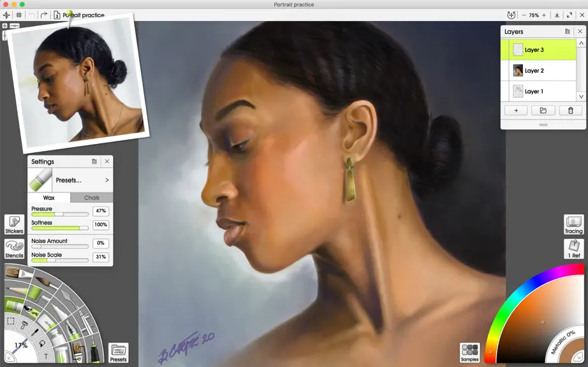Open the Layers panel menu icon
The width and height of the screenshot is (588, 367).
pos(568,31)
